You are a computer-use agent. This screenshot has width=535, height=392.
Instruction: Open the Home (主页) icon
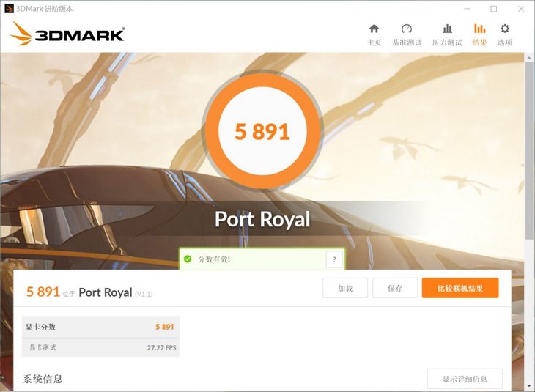pos(374,29)
